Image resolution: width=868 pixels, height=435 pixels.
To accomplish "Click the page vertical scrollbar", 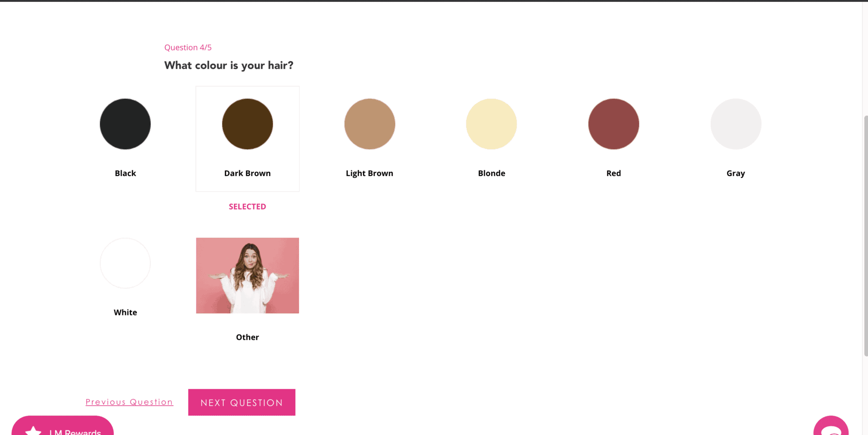I will click(x=865, y=235).
